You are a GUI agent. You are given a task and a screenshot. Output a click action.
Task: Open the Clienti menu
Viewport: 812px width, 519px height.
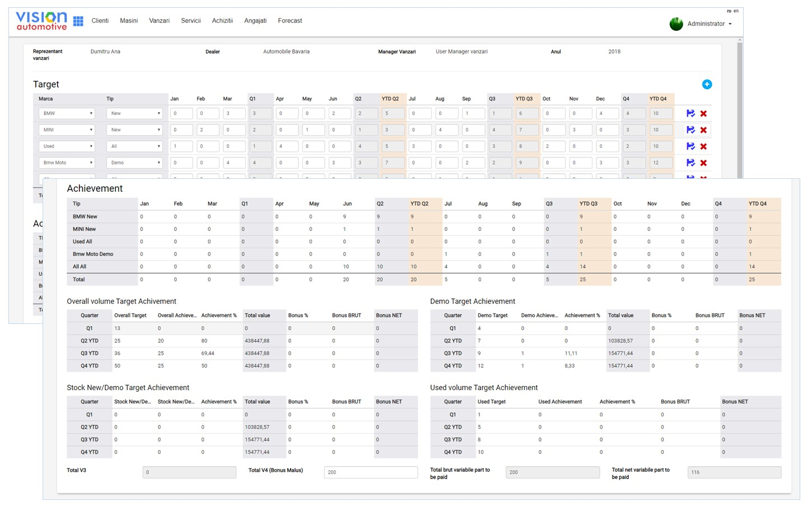pos(100,21)
